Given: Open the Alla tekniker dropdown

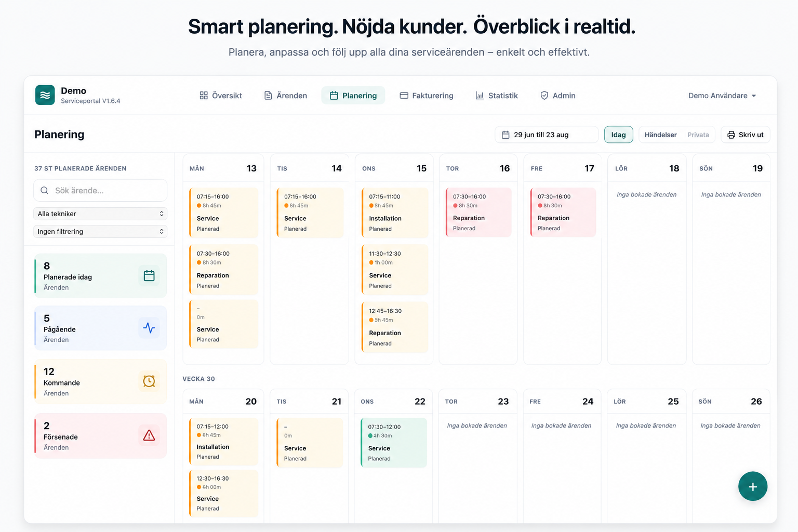Looking at the screenshot, I should click(x=100, y=214).
